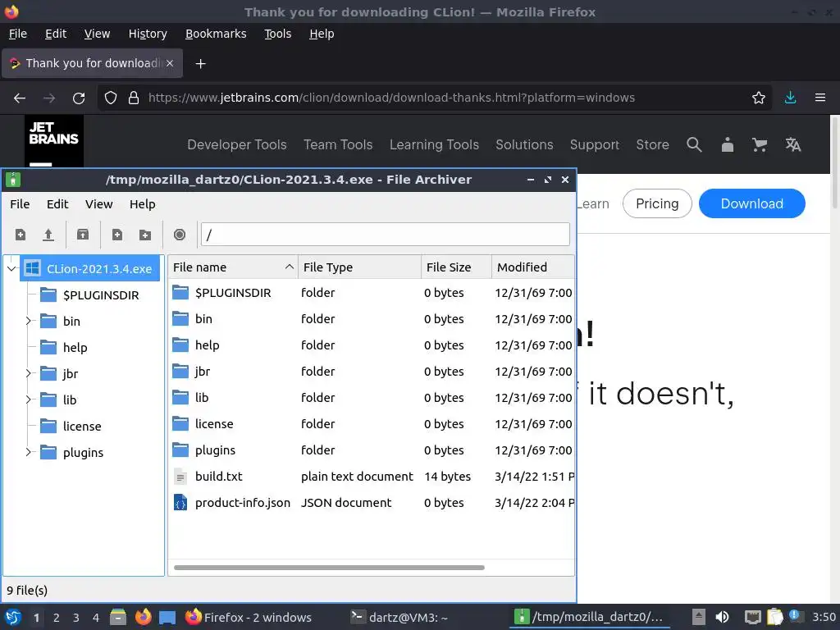
Task: Click the open archive upload icon
Action: click(48, 235)
